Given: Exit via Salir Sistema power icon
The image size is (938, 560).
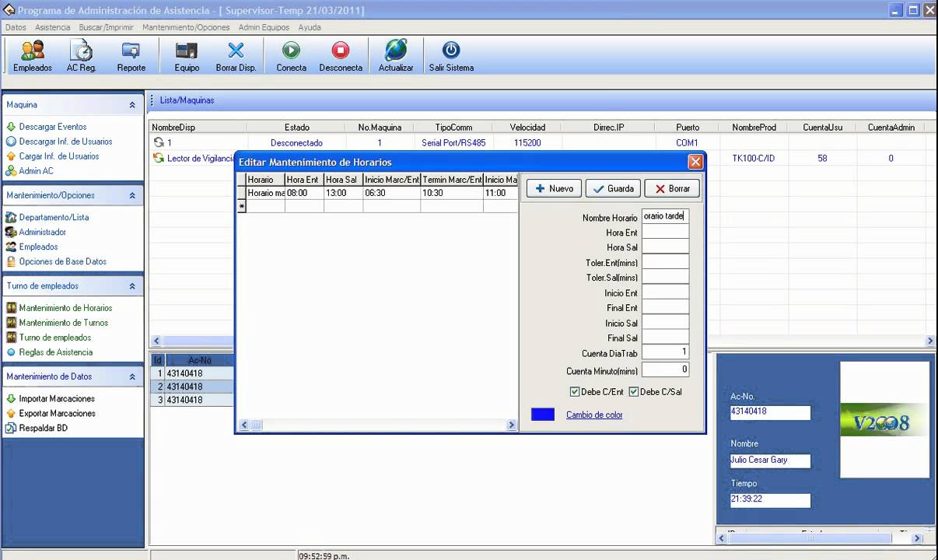Looking at the screenshot, I should [451, 57].
